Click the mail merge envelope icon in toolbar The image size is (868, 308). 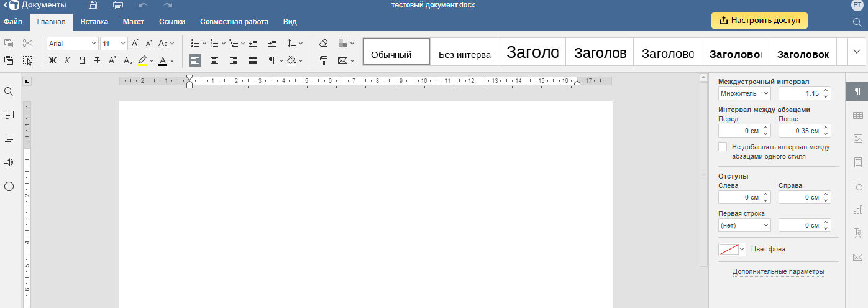pos(343,60)
